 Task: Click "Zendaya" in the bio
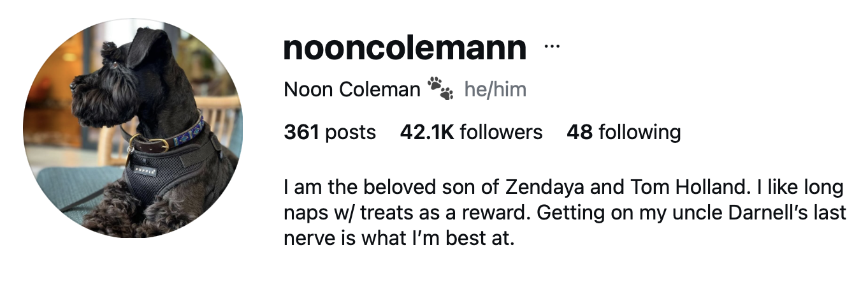click(x=542, y=188)
